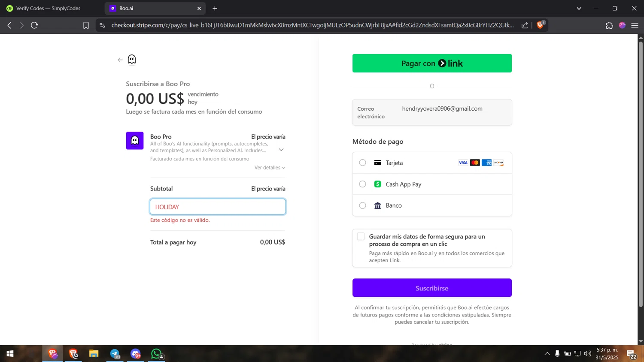Click the Stripe checkout URL address bar
Screen dimensions: 644x362
click(312, 25)
